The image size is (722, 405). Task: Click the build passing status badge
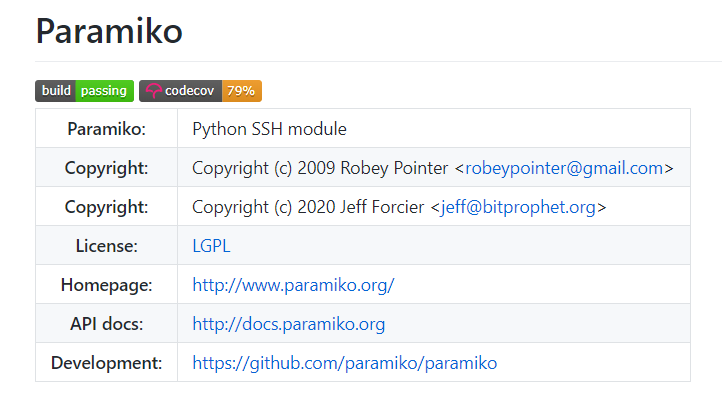tap(85, 91)
